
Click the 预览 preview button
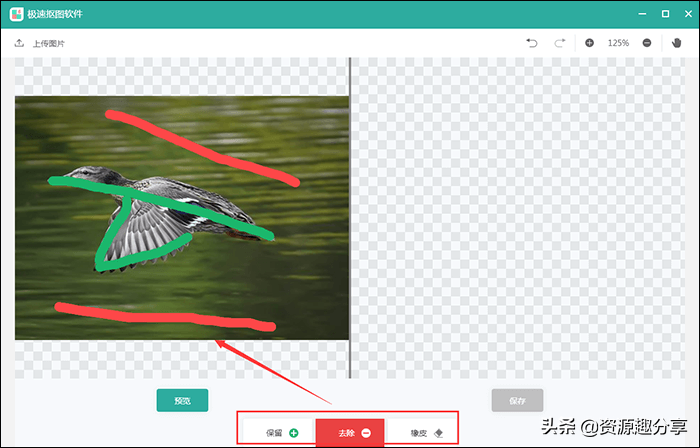[x=182, y=400]
